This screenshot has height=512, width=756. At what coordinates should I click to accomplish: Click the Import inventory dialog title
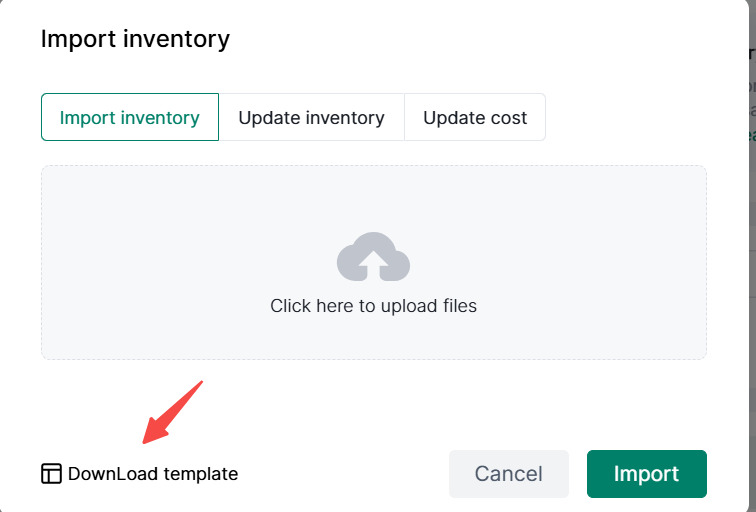coord(135,39)
